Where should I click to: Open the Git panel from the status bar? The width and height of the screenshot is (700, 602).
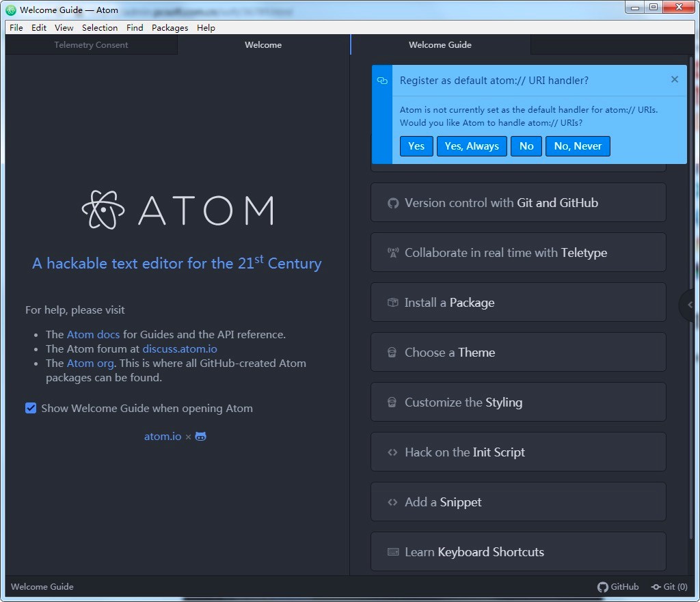coord(669,586)
